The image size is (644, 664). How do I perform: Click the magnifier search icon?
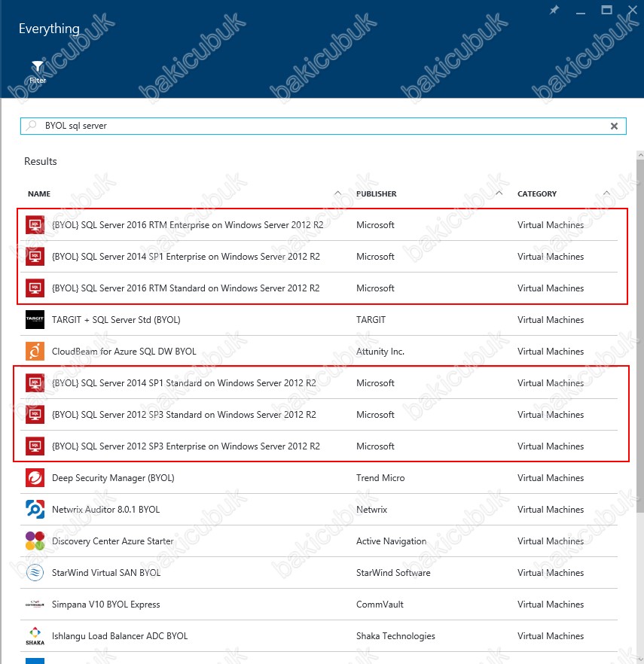click(32, 126)
